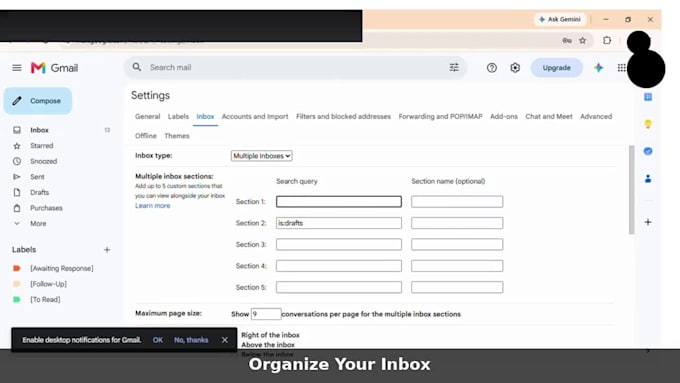Compose a new email

[x=38, y=101]
